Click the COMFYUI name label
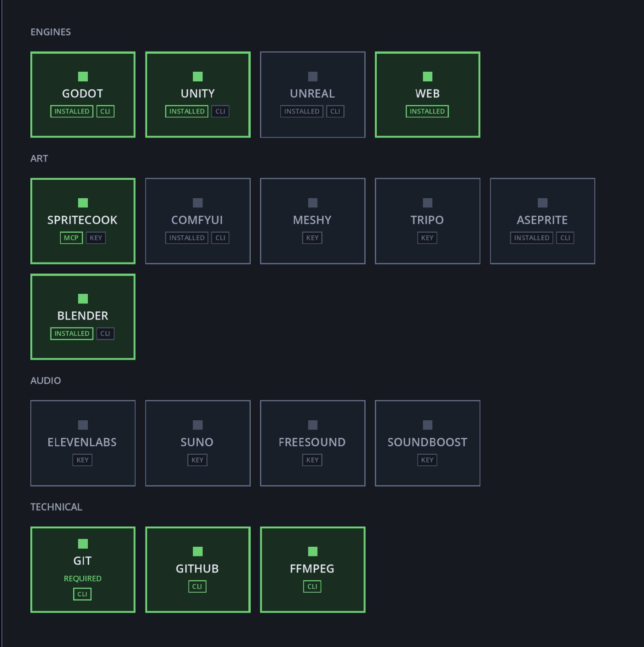This screenshot has width=644, height=647. [197, 220]
